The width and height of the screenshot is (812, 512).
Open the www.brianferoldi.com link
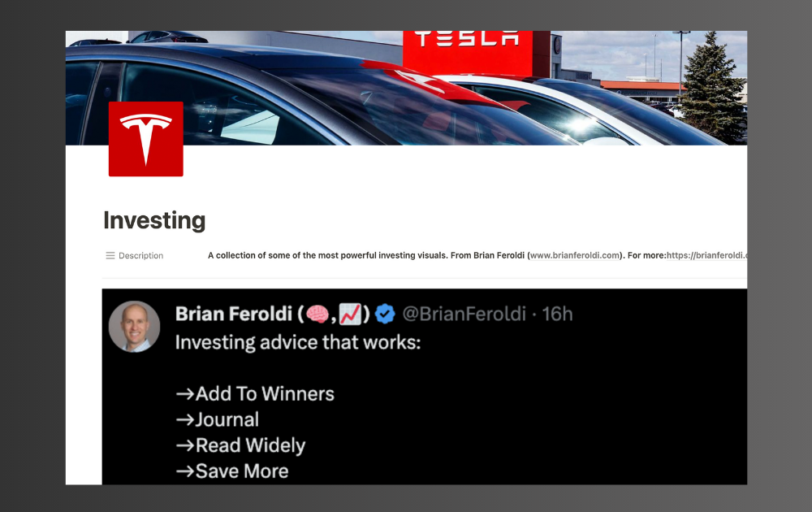point(575,255)
